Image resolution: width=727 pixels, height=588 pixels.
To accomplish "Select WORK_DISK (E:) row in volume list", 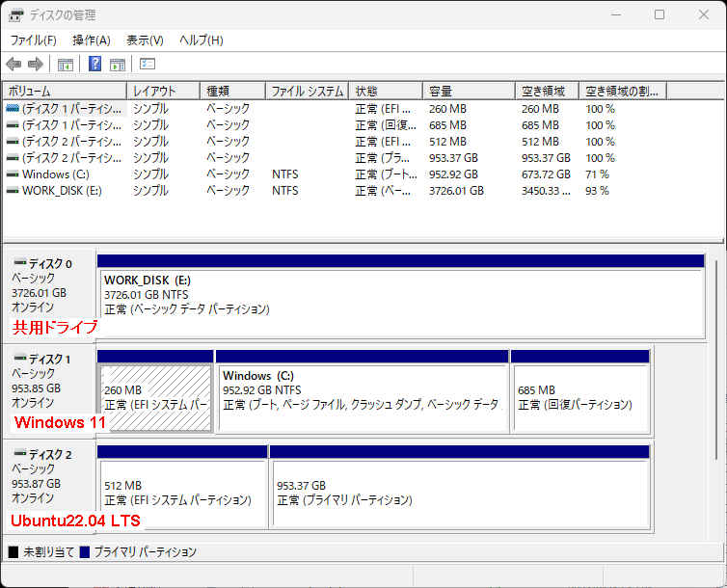I will [62, 191].
